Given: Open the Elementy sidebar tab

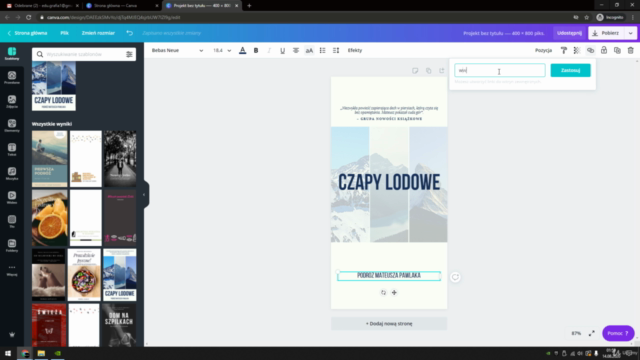Looking at the screenshot, I should click(12, 126).
